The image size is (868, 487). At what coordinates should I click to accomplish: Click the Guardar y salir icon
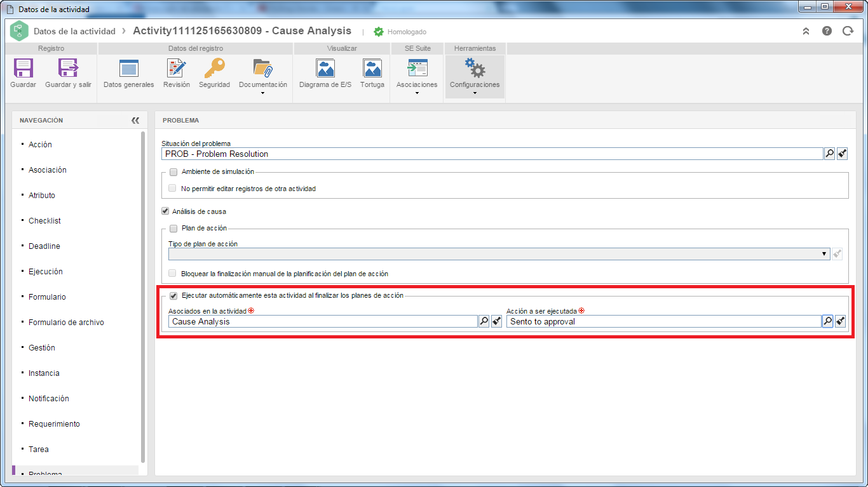pyautogui.click(x=68, y=69)
